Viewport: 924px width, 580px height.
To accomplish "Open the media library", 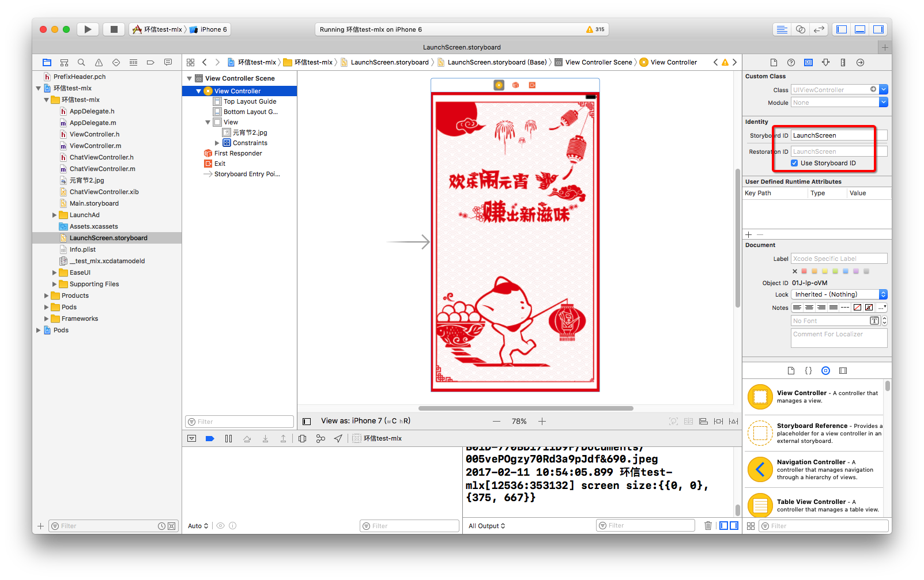I will coord(843,371).
